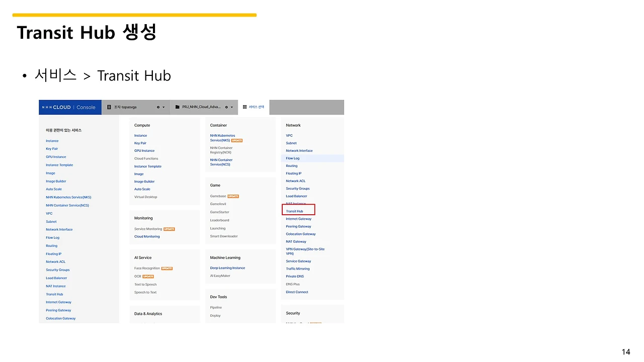
Task: Select the PRJ_NHN_Cloud_Adva project tab
Action: (x=204, y=107)
